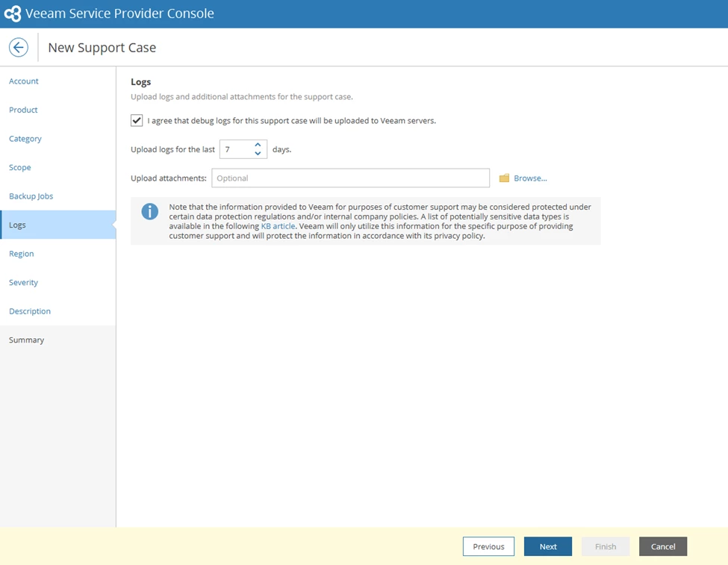Switch to the Backup Jobs step
The height and width of the screenshot is (565, 728).
pos(31,196)
